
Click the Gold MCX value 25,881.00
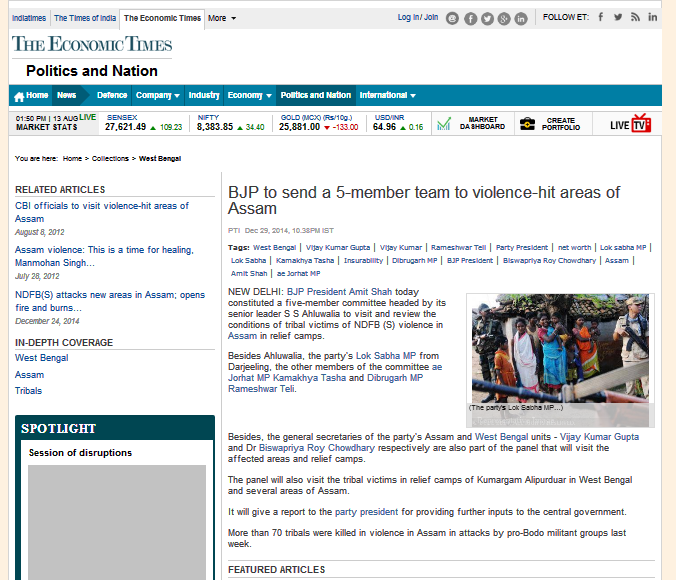click(299, 127)
